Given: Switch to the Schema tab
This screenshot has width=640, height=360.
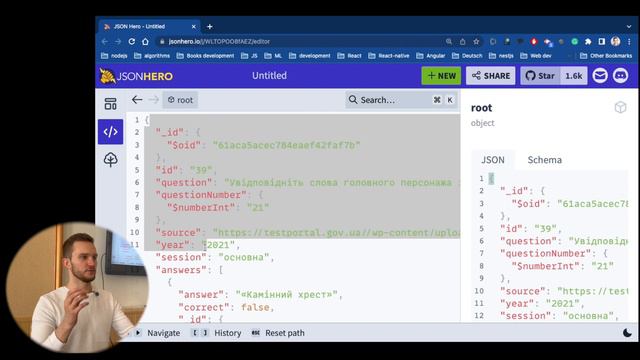Looking at the screenshot, I should coord(544,160).
